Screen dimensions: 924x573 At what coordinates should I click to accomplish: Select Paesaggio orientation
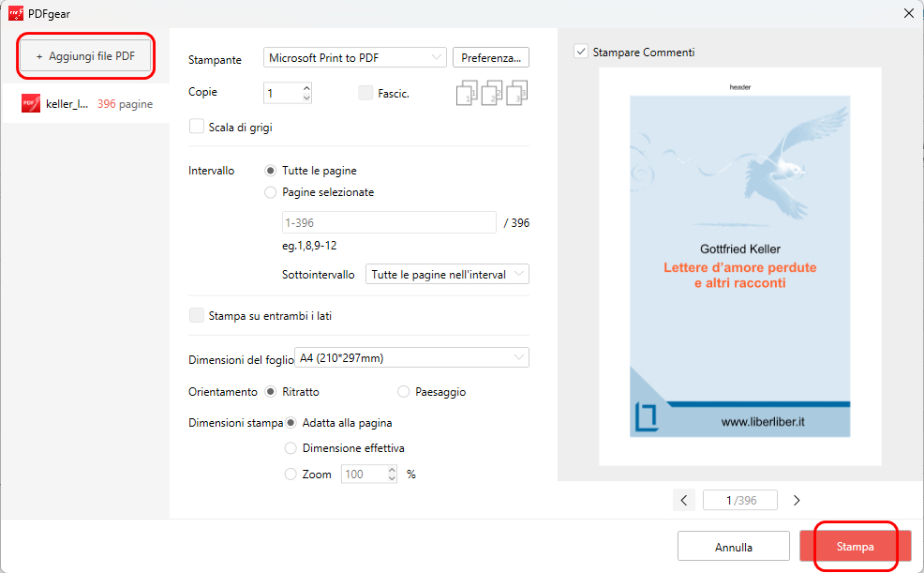click(403, 391)
